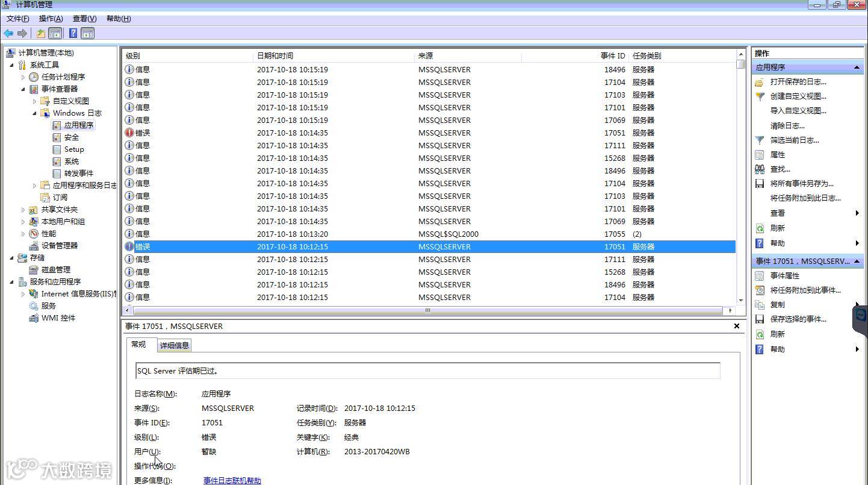
Task: Click the WMI 控件 icon in the tree
Action: point(34,318)
